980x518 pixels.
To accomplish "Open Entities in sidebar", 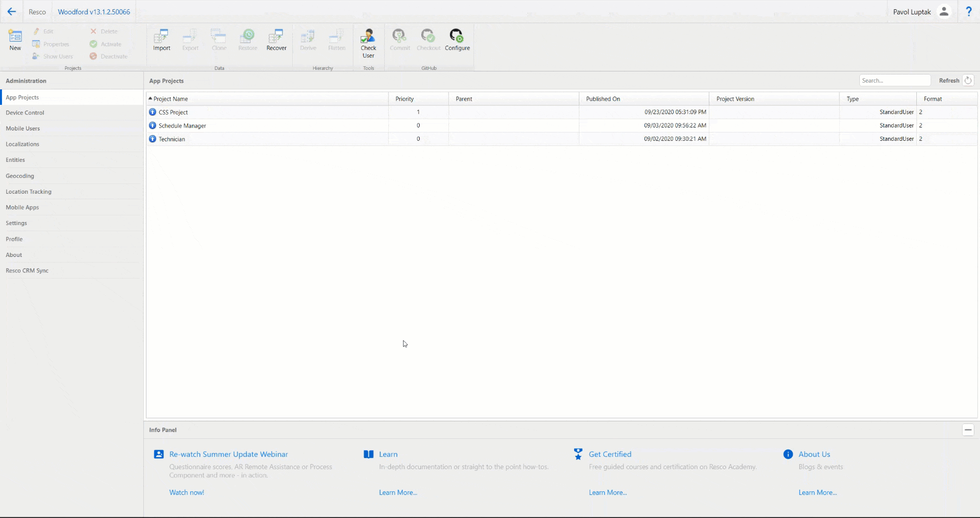I will (x=72, y=160).
